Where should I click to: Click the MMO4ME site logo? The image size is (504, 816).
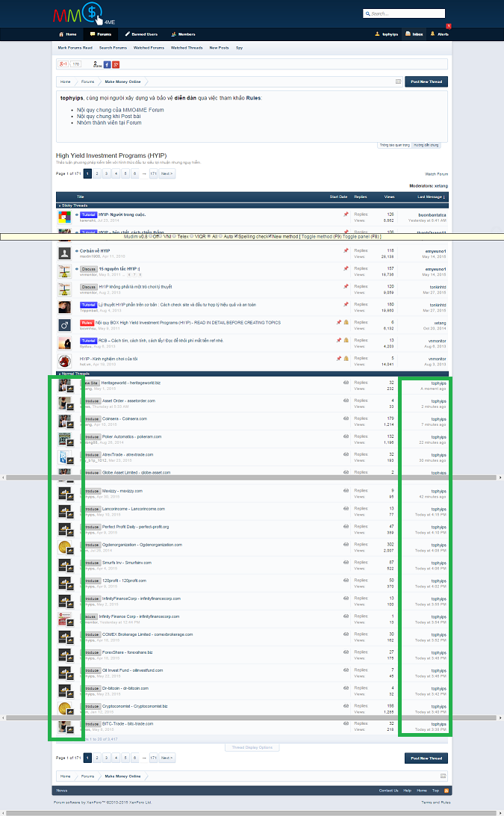click(x=84, y=13)
